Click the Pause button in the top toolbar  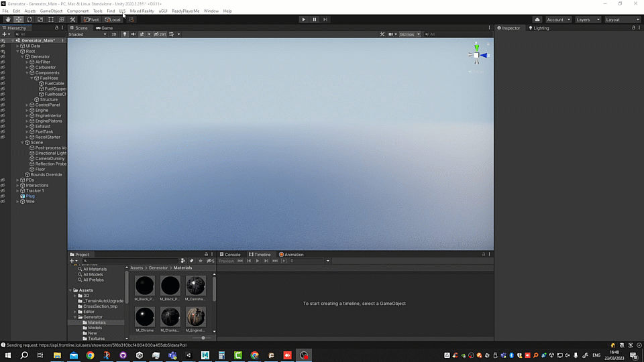click(314, 19)
